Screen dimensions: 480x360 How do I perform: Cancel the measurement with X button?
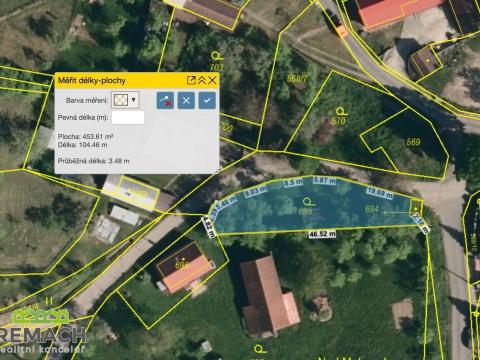click(186, 100)
